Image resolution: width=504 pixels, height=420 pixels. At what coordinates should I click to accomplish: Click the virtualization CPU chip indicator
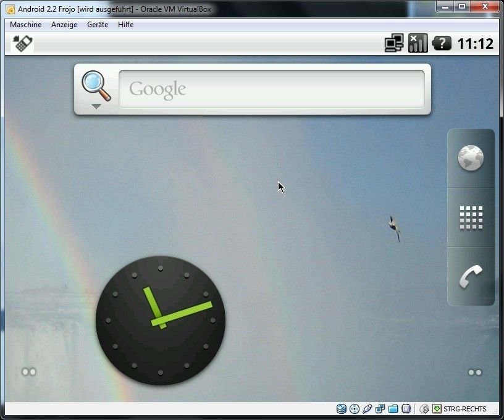coord(406,409)
